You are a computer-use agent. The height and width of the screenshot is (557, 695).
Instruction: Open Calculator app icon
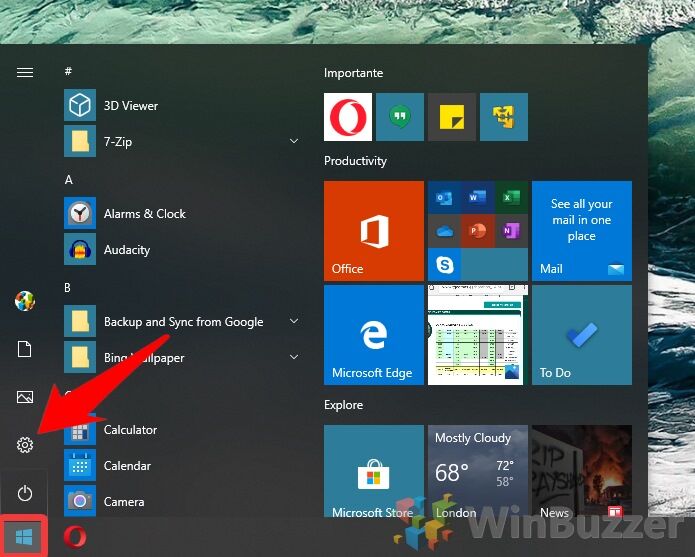pos(80,429)
